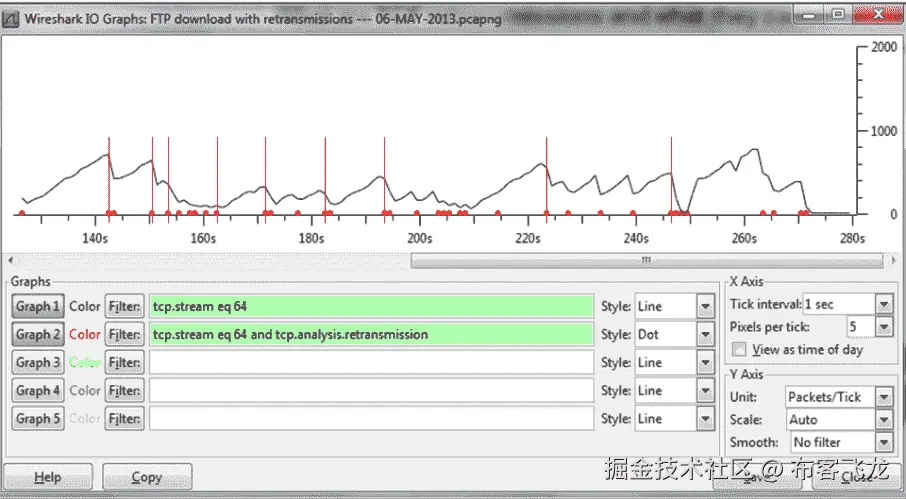Focus the empty Graph 3 filter field
Viewport: 906px width, 499px height.
point(372,362)
